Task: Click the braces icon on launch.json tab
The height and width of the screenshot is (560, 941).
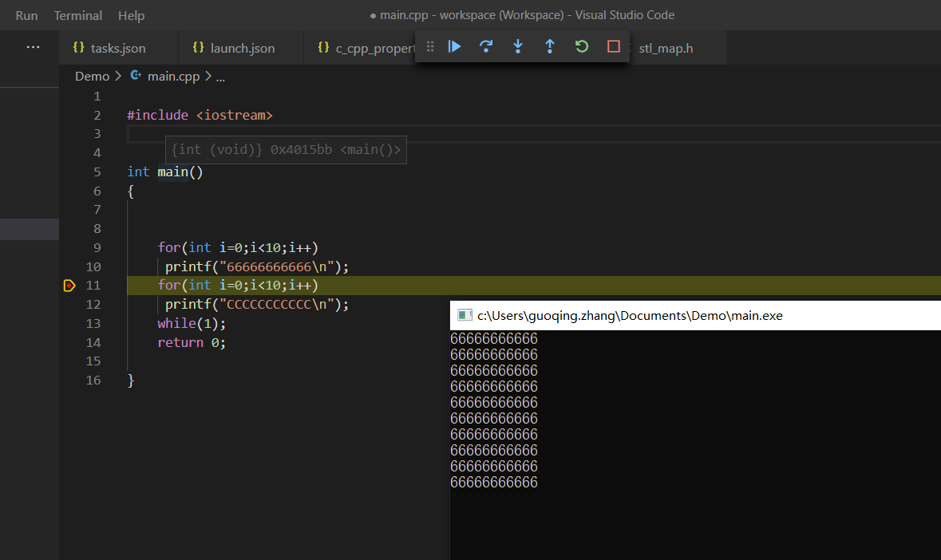Action: [198, 47]
